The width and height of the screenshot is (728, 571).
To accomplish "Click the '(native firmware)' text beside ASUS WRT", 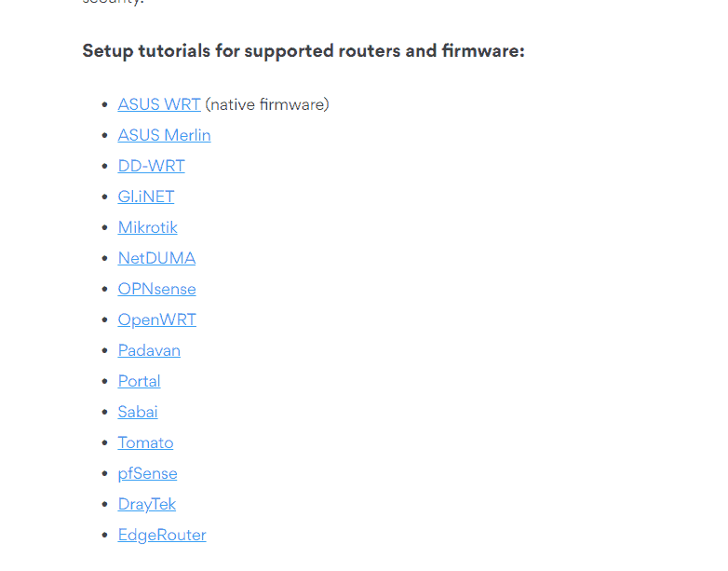I will tap(267, 104).
